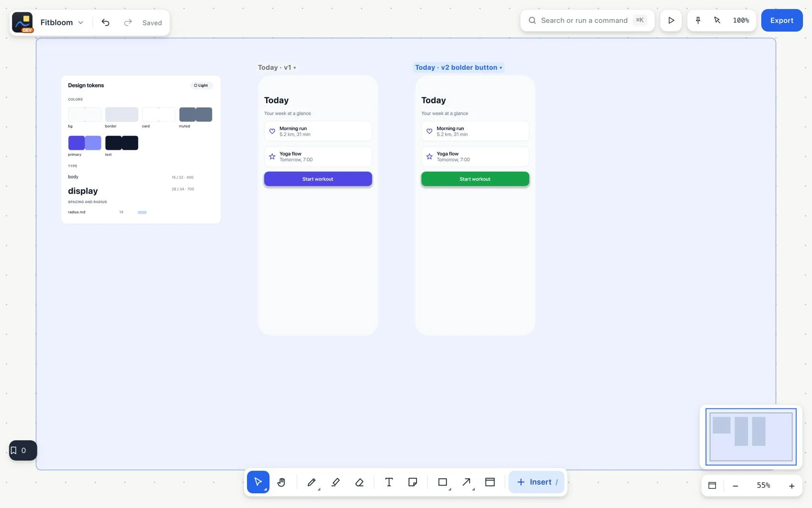This screenshot has width=812, height=508.
Task: Click the heart icon in v2 Morning run
Action: click(x=429, y=131)
